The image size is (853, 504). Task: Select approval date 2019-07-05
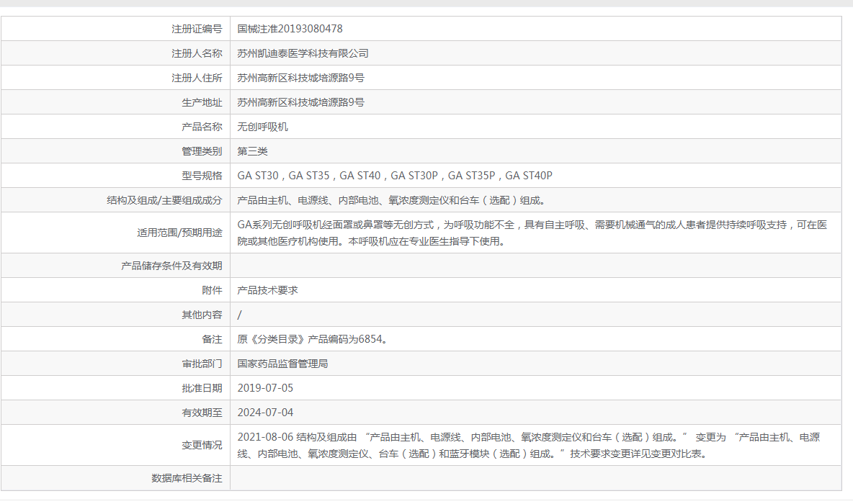(265, 388)
